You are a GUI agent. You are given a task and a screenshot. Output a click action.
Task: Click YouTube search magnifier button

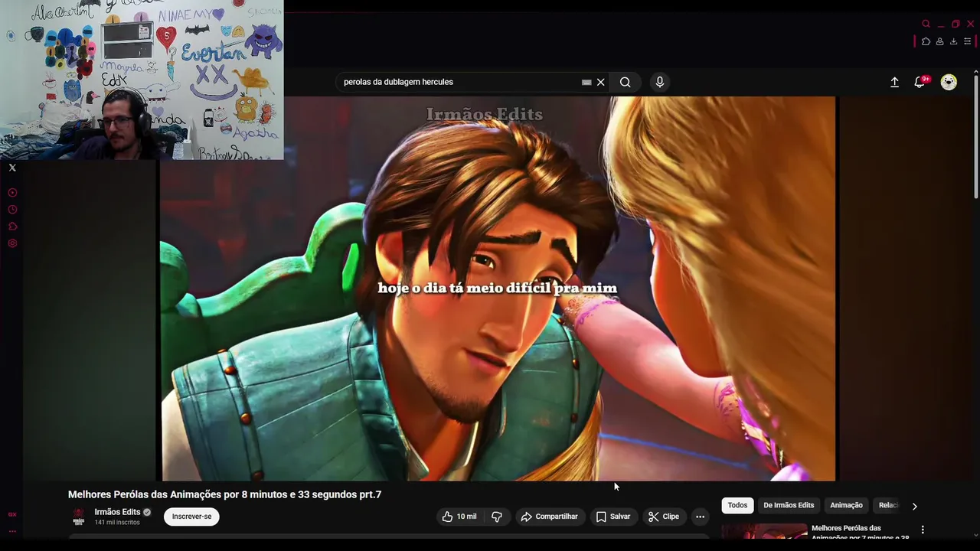(x=626, y=82)
